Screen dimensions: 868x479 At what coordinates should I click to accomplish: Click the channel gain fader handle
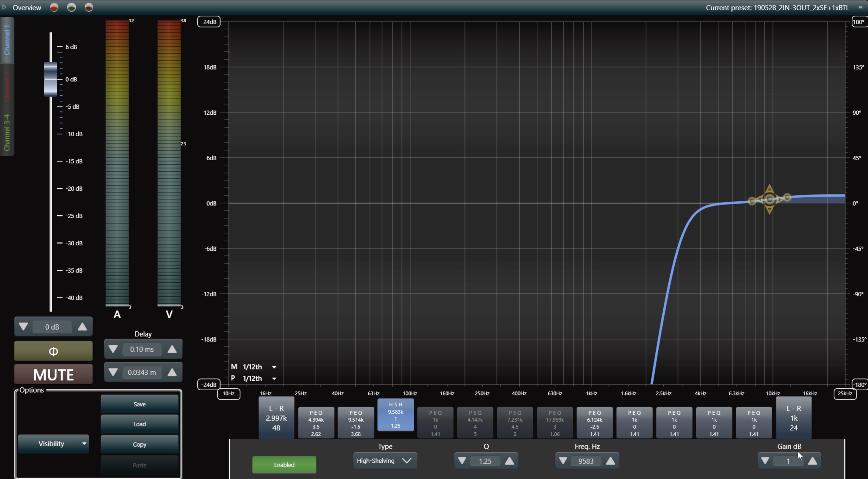pos(50,79)
